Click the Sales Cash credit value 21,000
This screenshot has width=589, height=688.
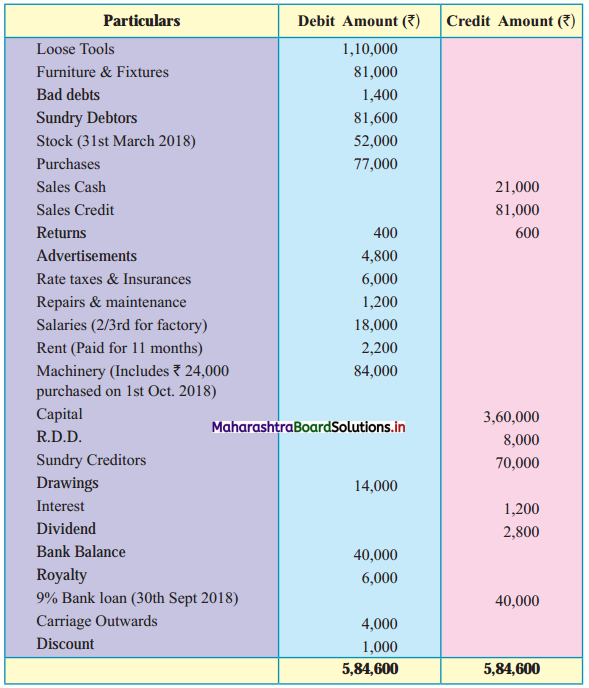click(x=517, y=187)
